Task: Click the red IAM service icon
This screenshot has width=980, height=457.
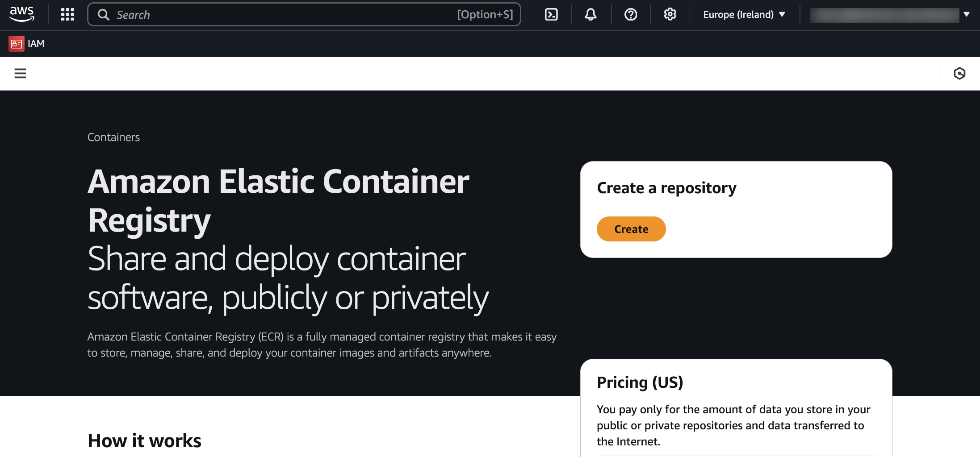Action: click(17, 44)
